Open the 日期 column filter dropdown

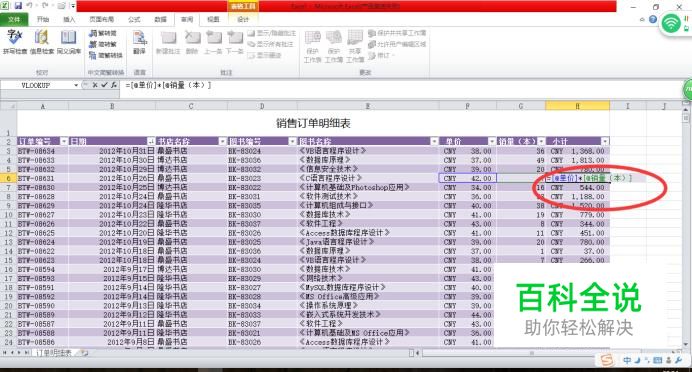(151, 141)
